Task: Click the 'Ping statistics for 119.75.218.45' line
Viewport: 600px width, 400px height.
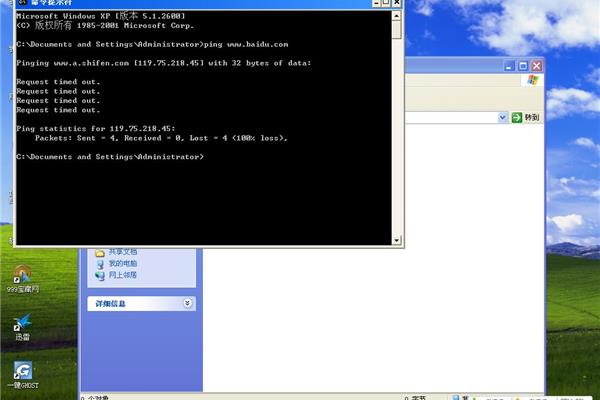Action: [96, 129]
